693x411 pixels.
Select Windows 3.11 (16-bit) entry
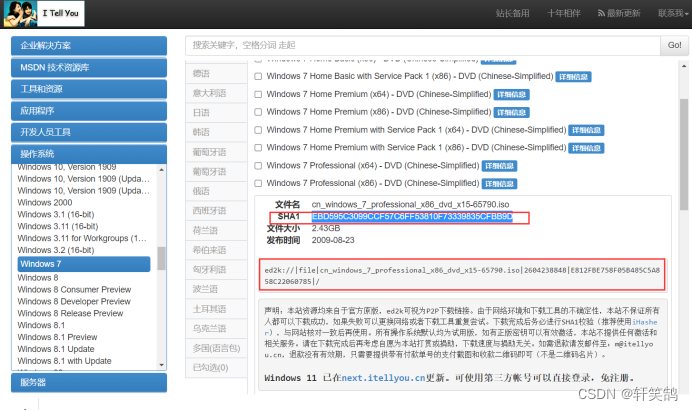(57, 226)
